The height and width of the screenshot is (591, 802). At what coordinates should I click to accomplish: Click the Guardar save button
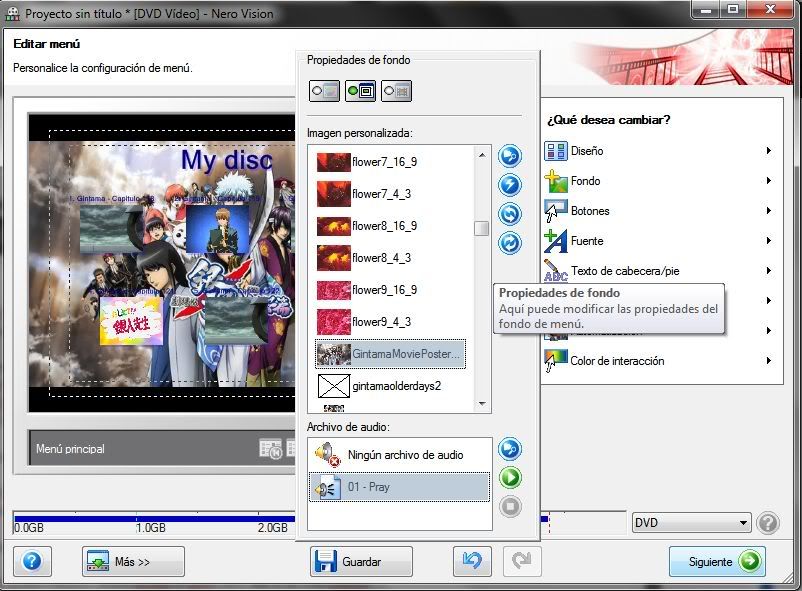click(x=361, y=561)
